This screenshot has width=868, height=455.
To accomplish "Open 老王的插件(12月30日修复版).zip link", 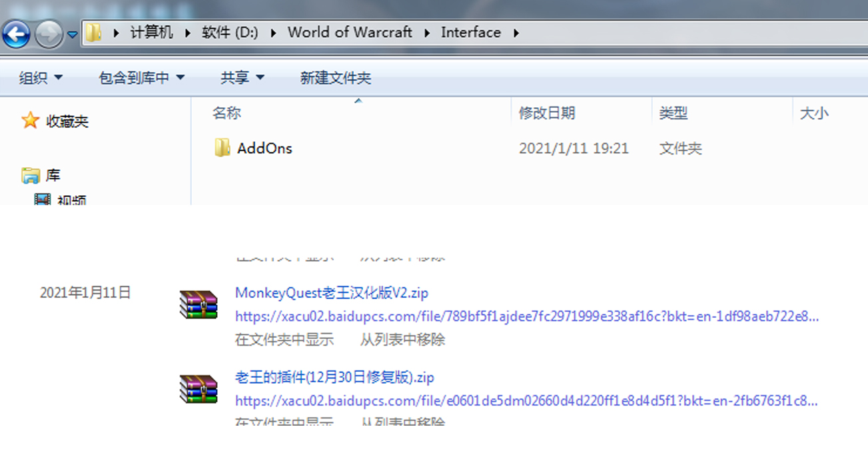I will coord(334,378).
